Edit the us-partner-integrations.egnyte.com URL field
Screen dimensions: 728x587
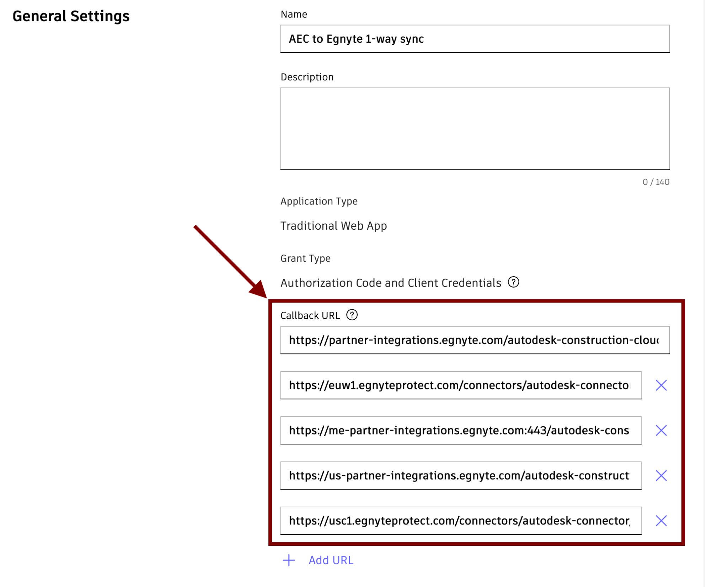pyautogui.click(x=461, y=475)
